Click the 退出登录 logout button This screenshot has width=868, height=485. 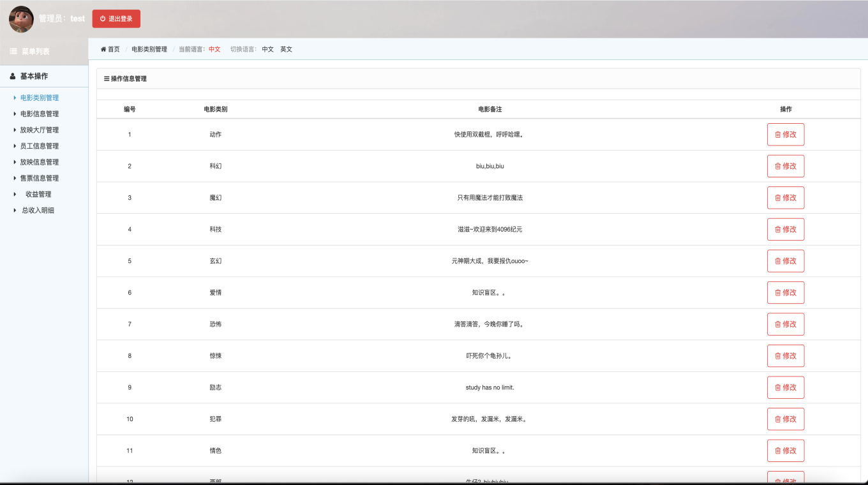116,19
